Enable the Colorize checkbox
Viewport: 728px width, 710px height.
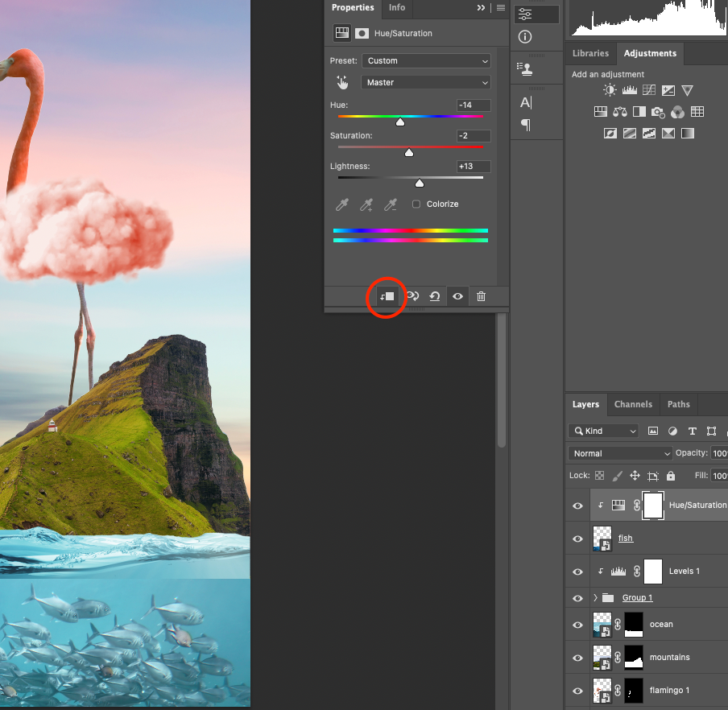click(416, 204)
